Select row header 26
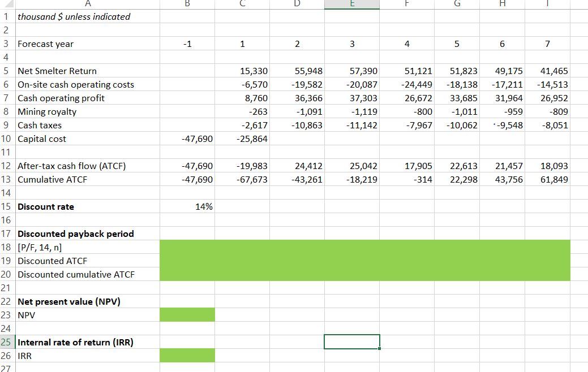The image size is (588, 372). click(x=7, y=356)
